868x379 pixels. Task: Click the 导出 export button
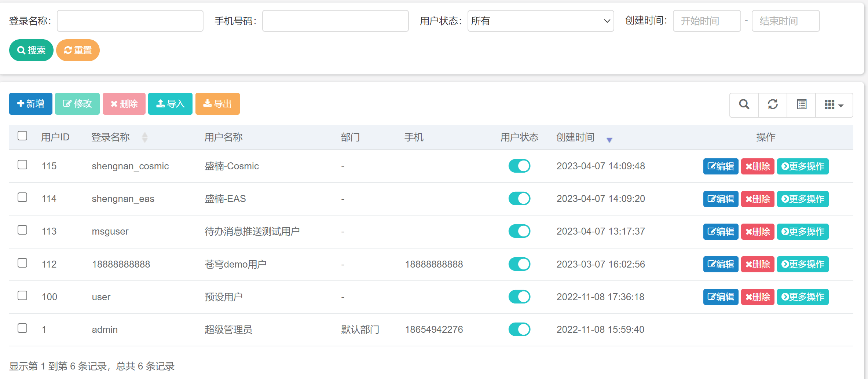[x=217, y=104]
